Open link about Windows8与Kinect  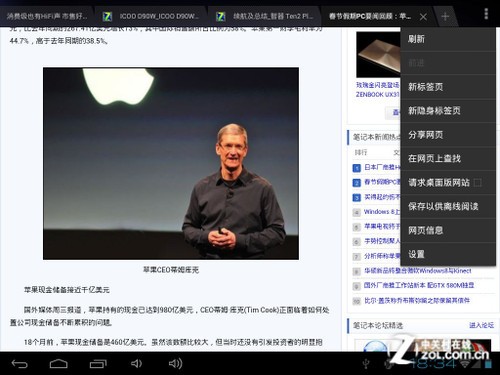(x=418, y=271)
